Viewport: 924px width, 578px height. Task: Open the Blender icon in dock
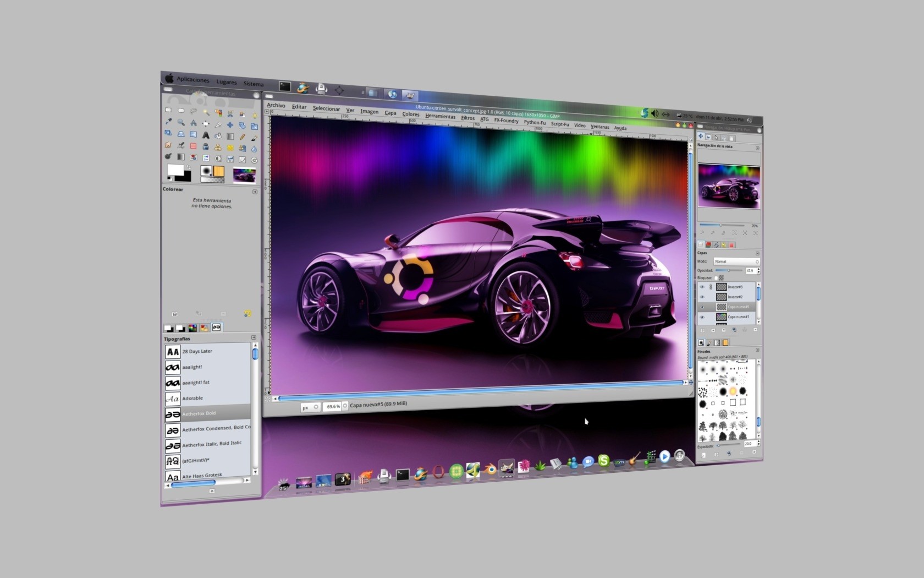tap(490, 469)
